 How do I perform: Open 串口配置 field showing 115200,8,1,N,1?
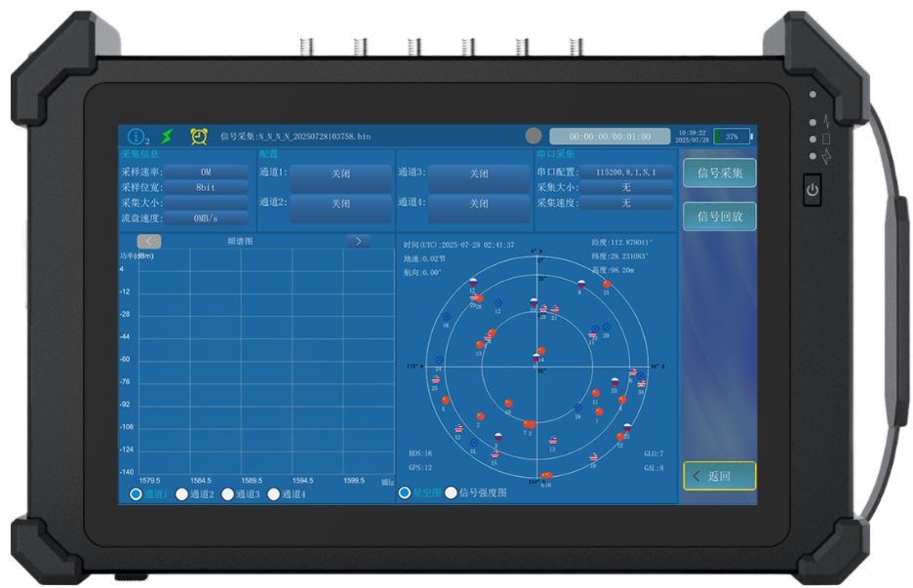(626, 172)
